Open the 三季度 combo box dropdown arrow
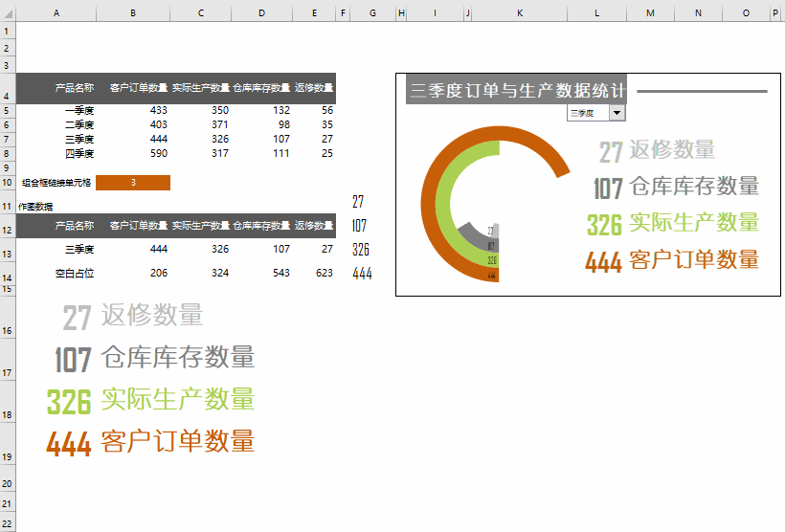The height and width of the screenshot is (532, 785). 617,113
